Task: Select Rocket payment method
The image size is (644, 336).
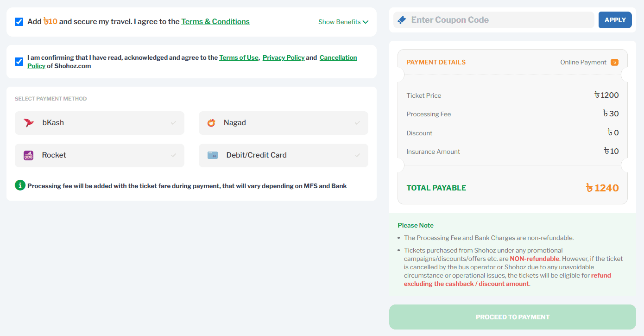Action: coord(100,155)
